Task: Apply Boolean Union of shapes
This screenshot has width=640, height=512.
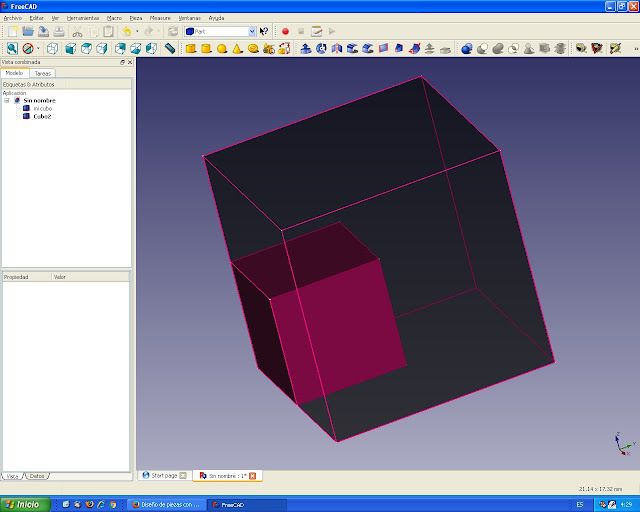Action: [498, 49]
